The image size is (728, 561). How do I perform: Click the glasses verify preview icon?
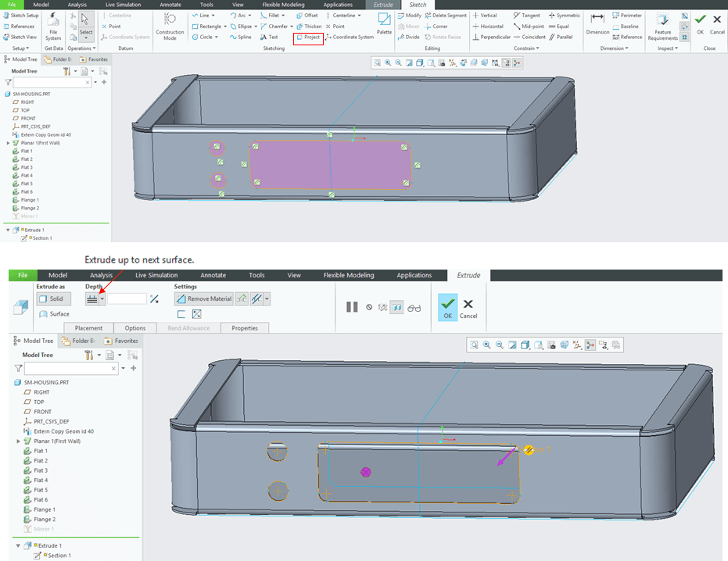click(x=414, y=307)
